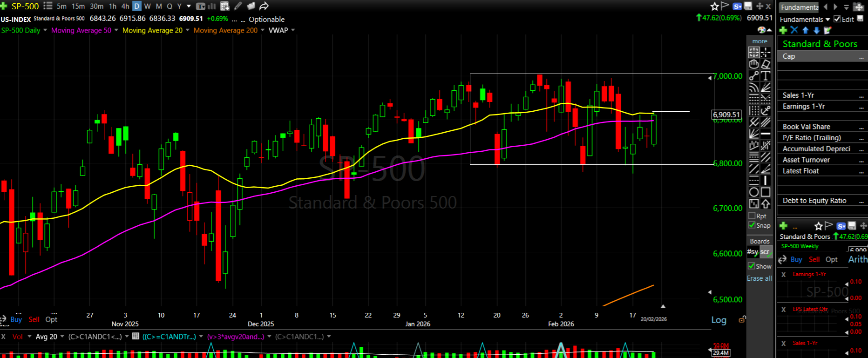The image size is (868, 358).
Task: Open the SP-500 Daily plot dropdown
Action: [x=45, y=30]
